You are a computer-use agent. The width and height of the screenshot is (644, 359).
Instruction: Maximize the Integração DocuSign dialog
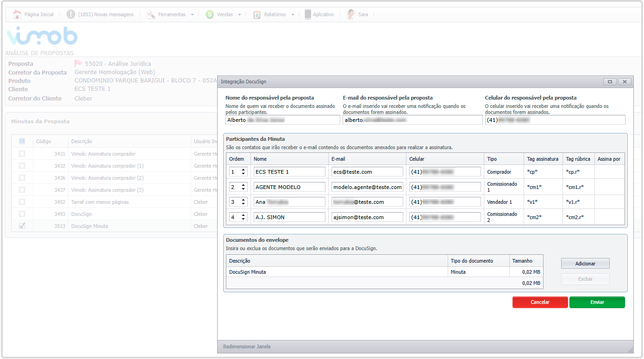pos(610,82)
